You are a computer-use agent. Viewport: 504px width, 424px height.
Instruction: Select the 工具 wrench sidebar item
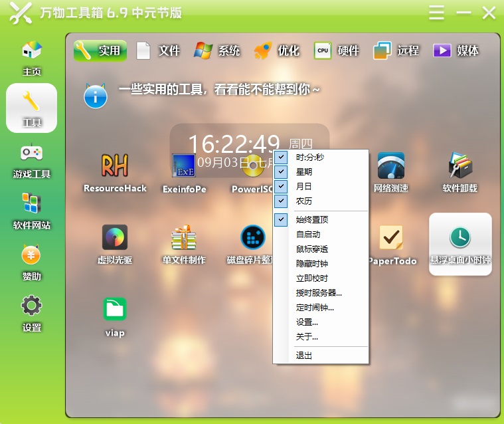(31, 108)
